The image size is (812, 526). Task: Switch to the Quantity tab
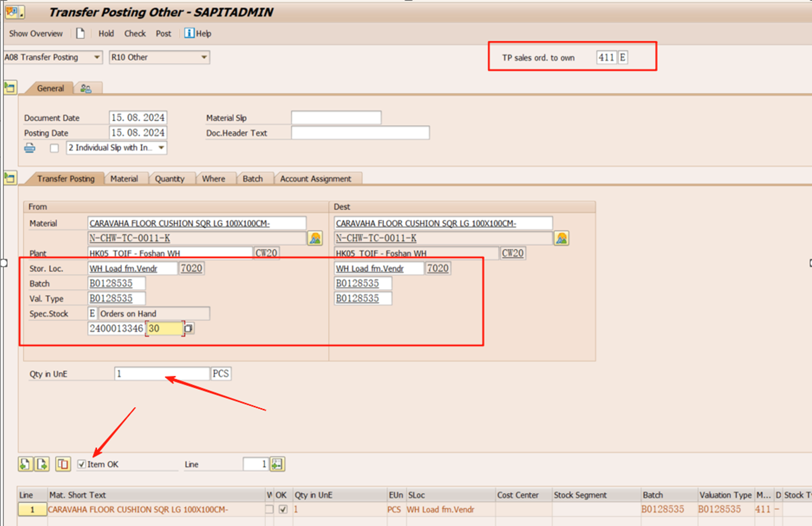point(170,179)
